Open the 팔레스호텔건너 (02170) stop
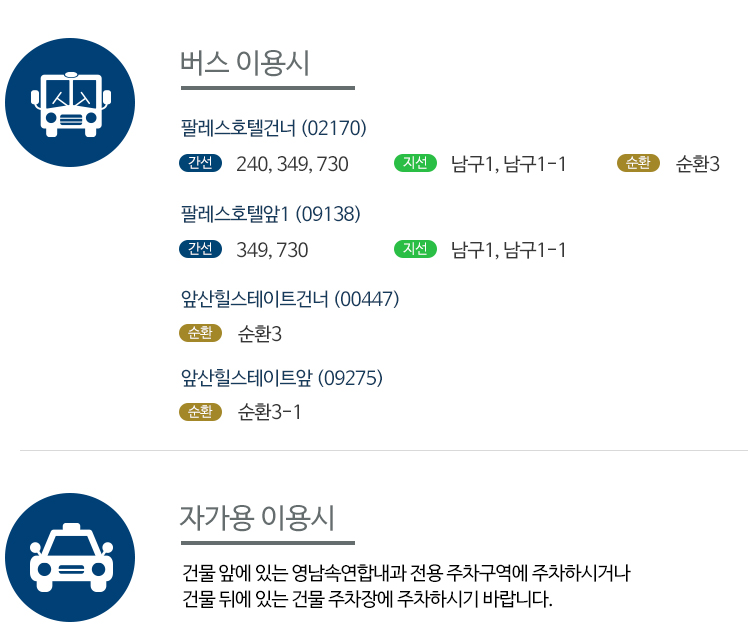 click(x=274, y=128)
